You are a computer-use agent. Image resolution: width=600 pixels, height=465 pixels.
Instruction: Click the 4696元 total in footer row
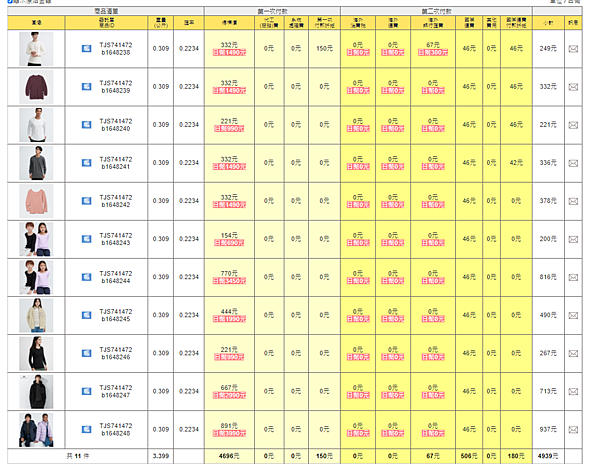click(x=229, y=456)
